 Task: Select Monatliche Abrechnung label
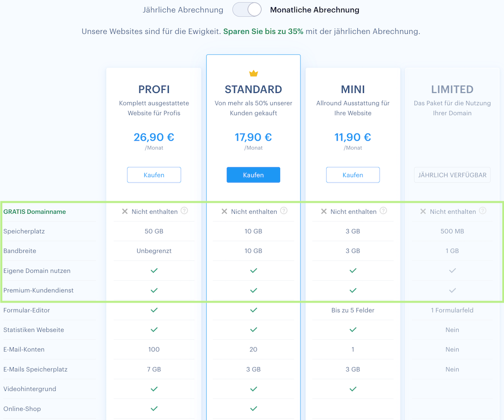click(x=314, y=10)
